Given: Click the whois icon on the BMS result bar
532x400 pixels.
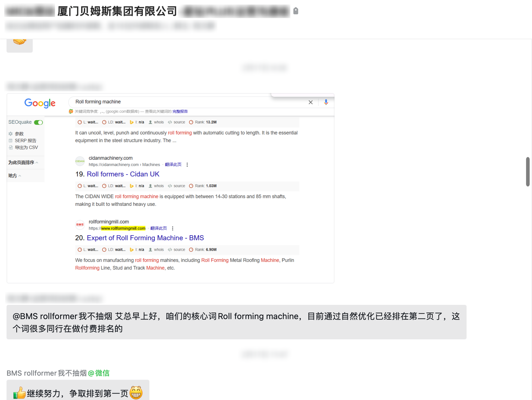Looking at the screenshot, I should [150, 249].
